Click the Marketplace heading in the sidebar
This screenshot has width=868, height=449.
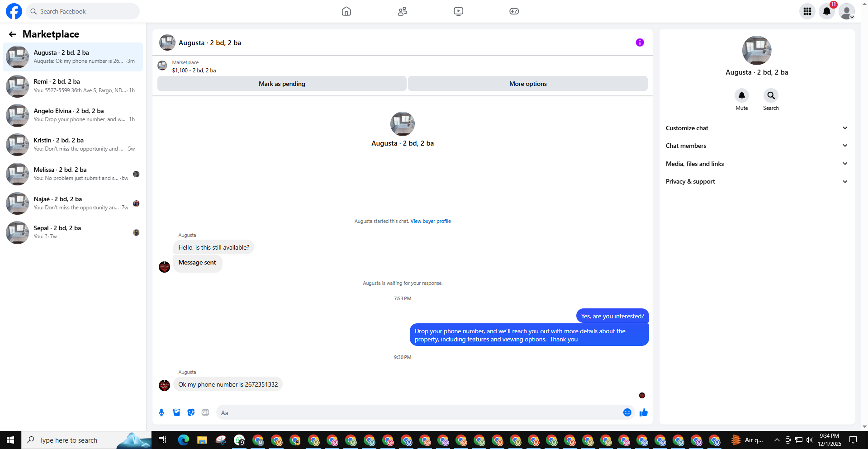(51, 34)
